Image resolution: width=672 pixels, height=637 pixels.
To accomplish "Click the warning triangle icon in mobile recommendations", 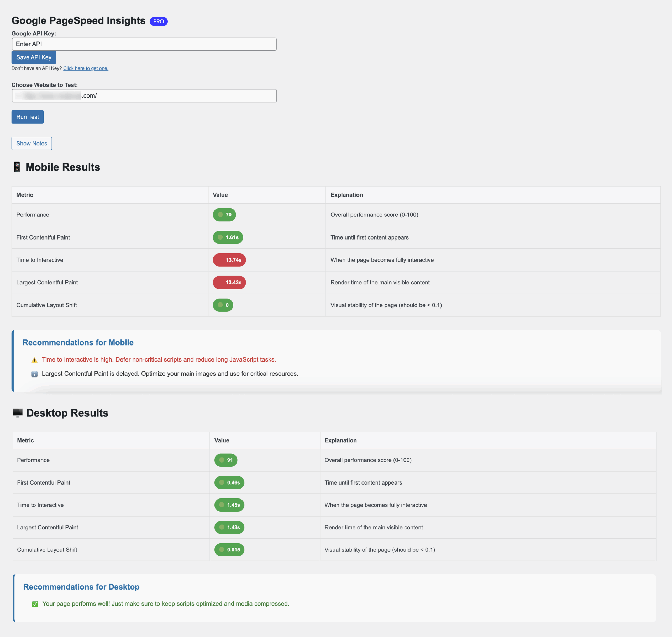I will 34,360.
